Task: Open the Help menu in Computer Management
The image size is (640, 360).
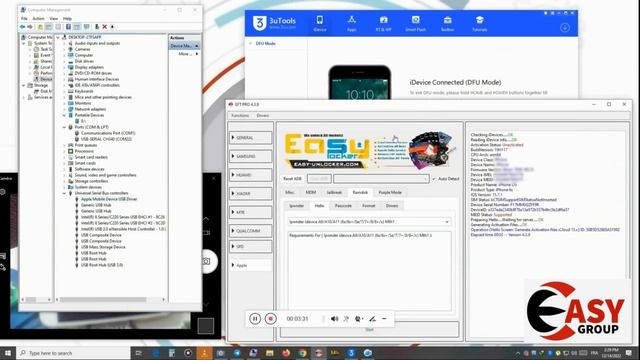Action: click(67, 19)
